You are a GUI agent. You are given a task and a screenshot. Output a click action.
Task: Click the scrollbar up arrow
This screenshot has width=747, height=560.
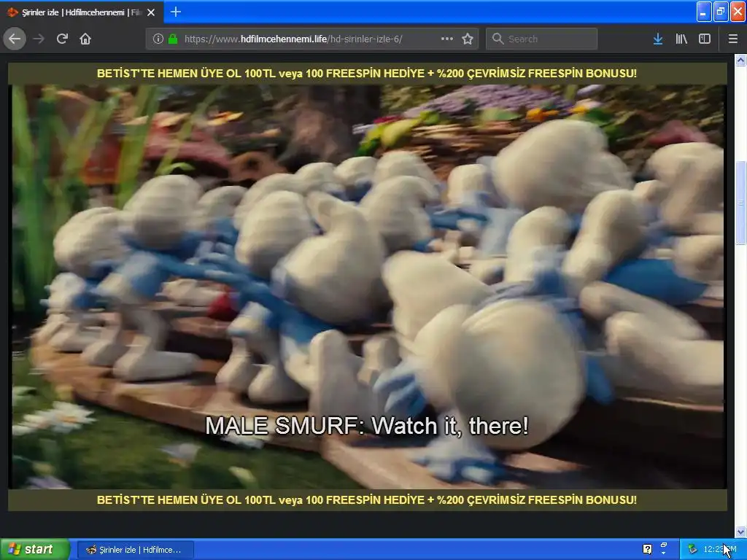740,60
